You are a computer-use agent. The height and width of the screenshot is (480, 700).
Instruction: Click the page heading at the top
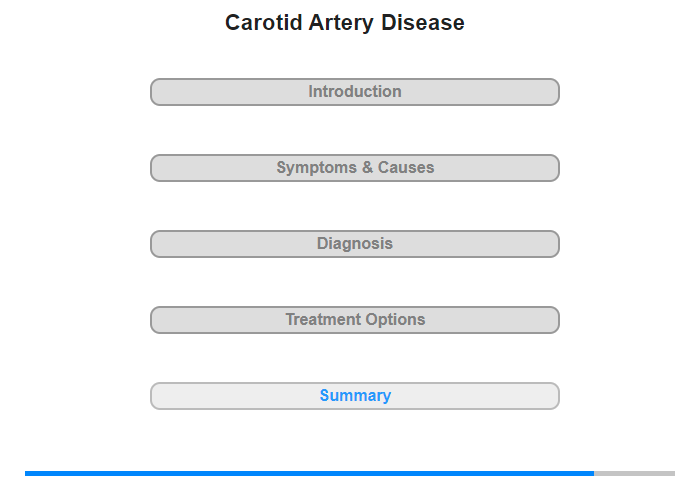coord(345,23)
